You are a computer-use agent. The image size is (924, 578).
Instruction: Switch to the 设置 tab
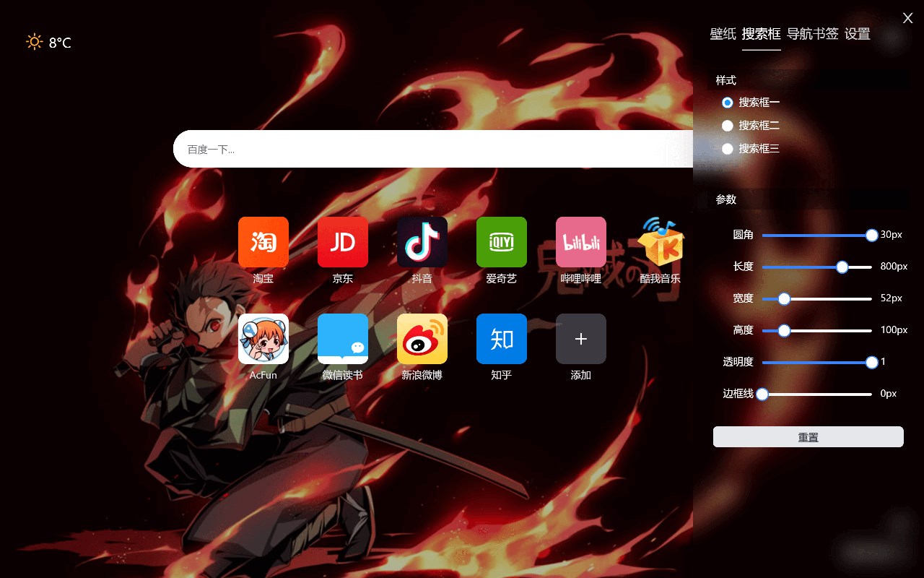[858, 34]
